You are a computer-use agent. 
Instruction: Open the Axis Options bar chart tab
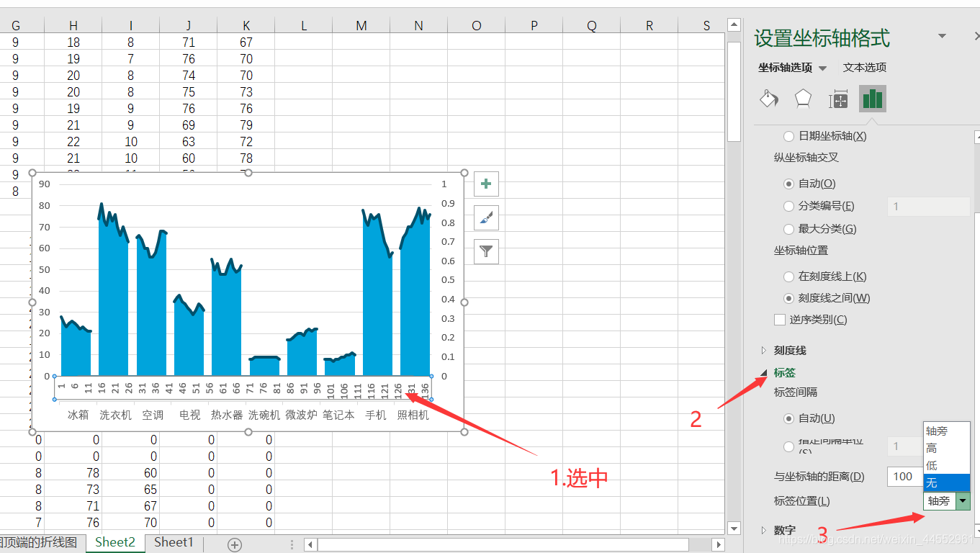click(x=873, y=99)
